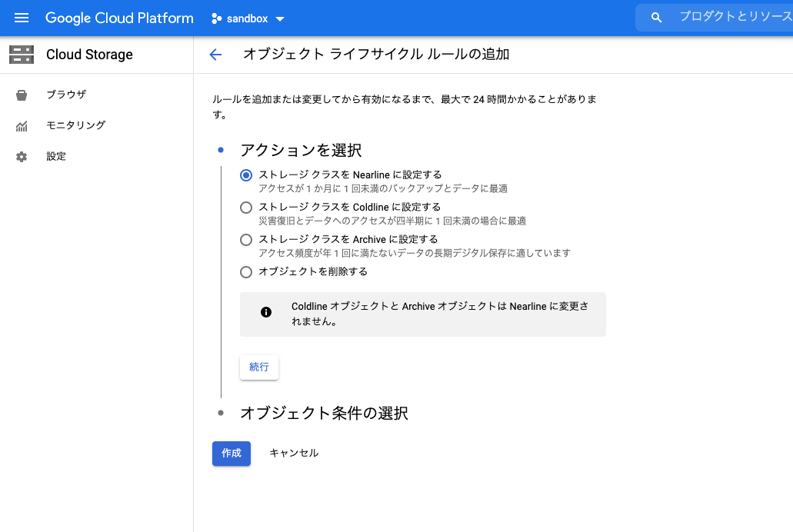The width and height of the screenshot is (793, 532).
Task: Click the back arrow to leave rule creation
Action: [x=215, y=55]
